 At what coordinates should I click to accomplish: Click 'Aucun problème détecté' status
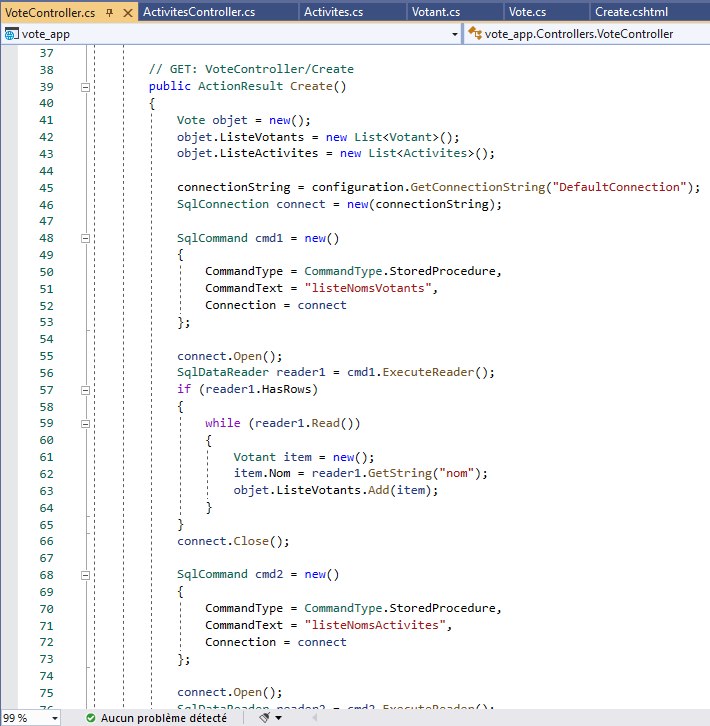pos(163,718)
